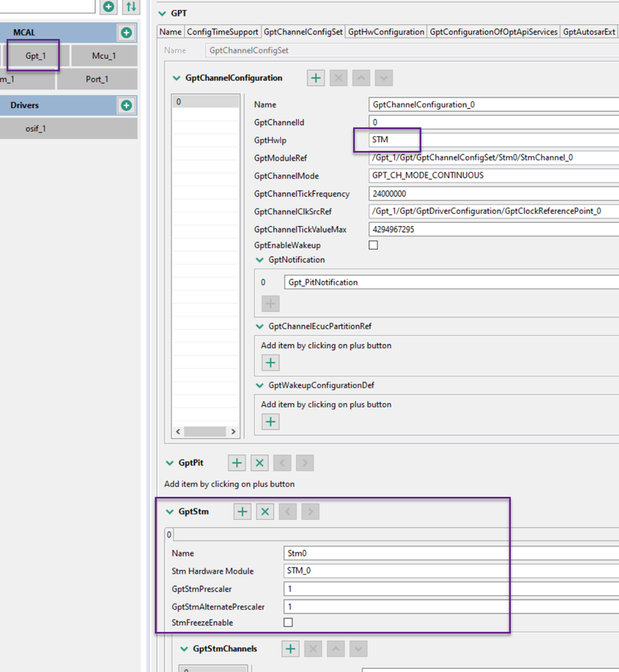Move GptStmChannels entry up
This screenshot has height=672, width=619.
336,649
